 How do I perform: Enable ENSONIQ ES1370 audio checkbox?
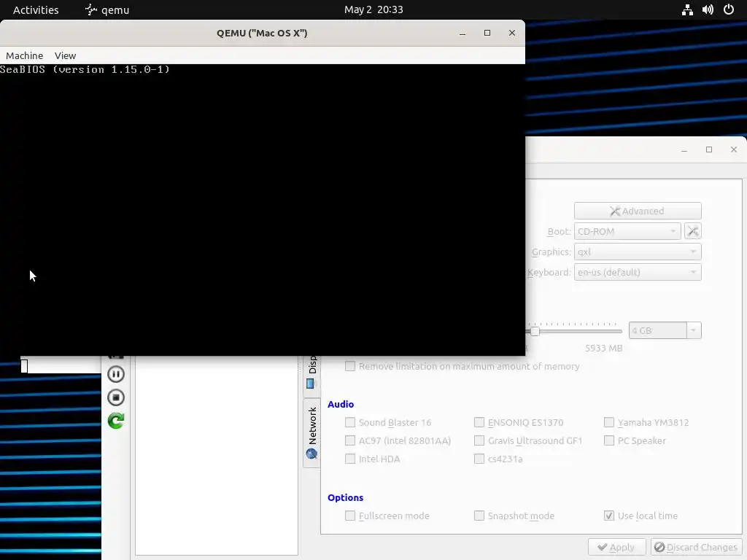479,422
